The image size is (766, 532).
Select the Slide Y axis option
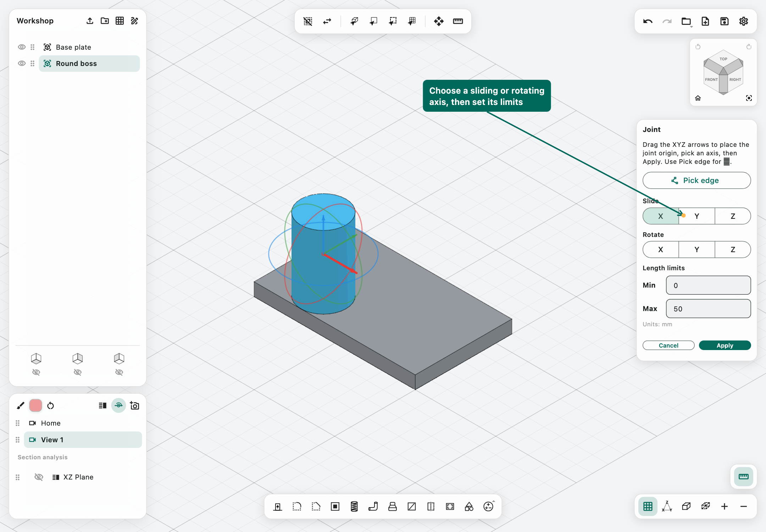click(696, 216)
